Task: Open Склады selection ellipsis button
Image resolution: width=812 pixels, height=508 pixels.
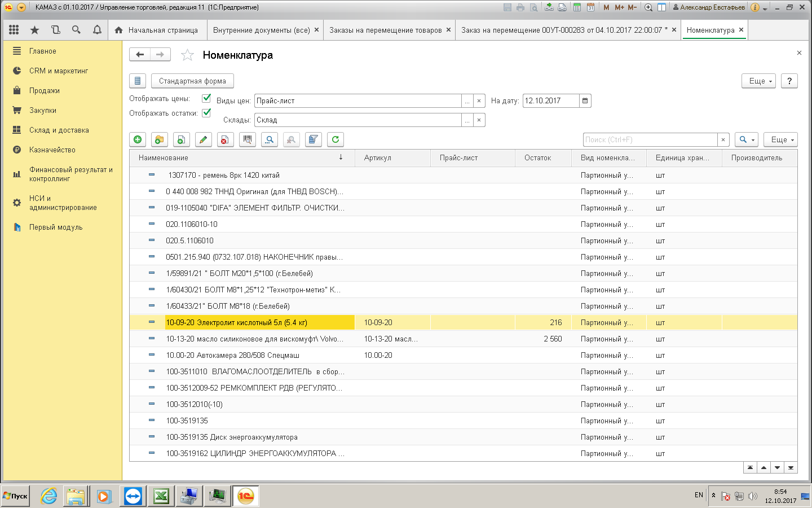Action: 467,120
